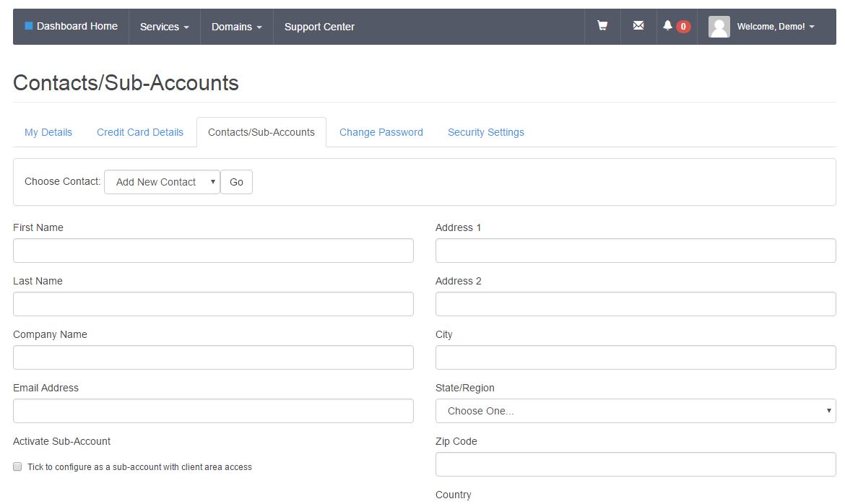The height and width of the screenshot is (504, 845).
Task: Expand the Domains menu
Action: [236, 27]
